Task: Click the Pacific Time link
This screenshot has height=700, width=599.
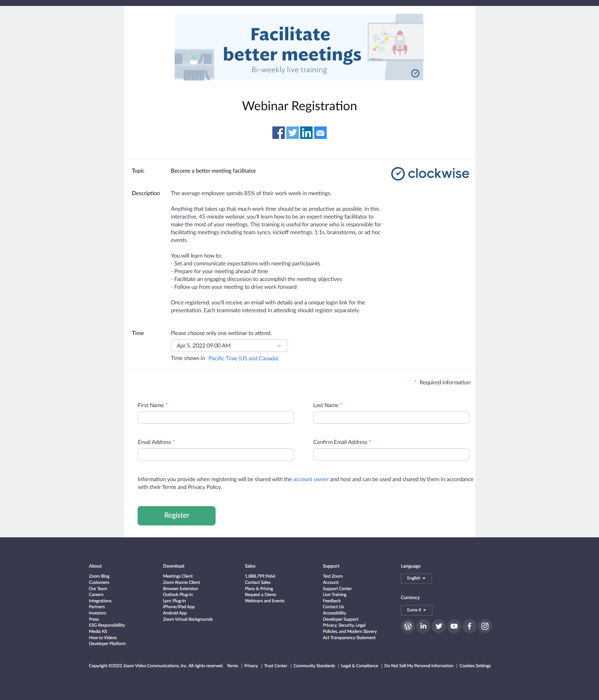Action: point(242,358)
